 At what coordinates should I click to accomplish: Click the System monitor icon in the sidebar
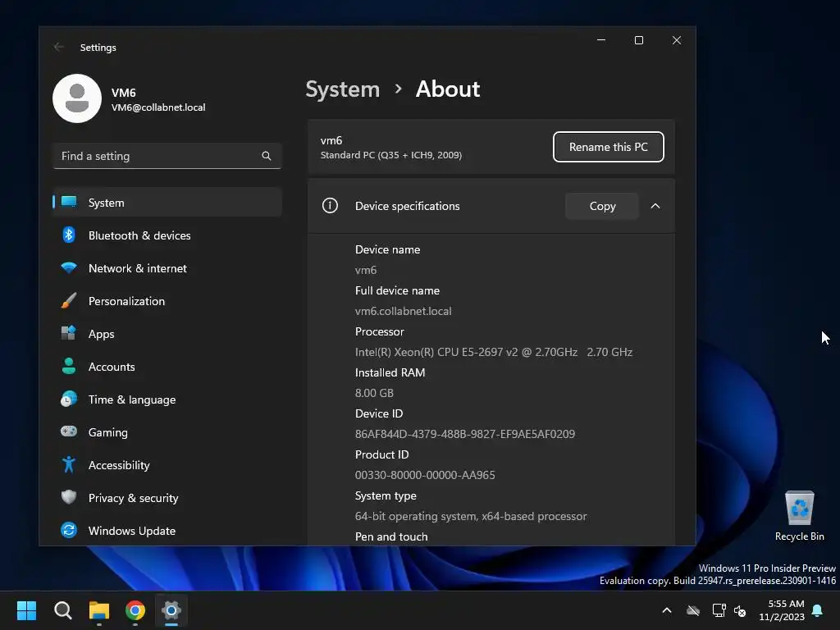tap(69, 202)
